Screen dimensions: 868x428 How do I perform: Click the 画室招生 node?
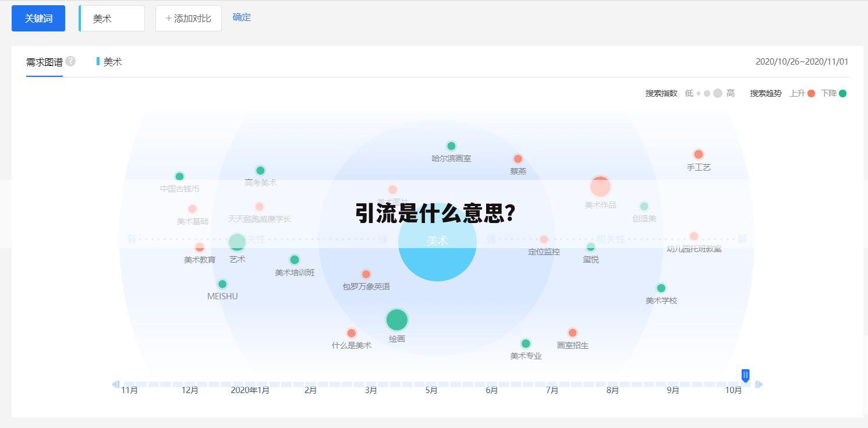point(572,333)
